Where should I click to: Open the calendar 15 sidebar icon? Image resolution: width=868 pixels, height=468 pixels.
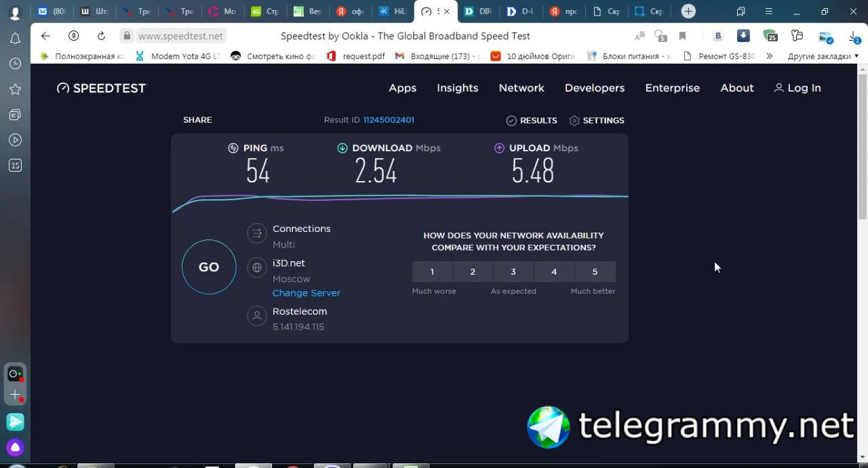(x=15, y=165)
